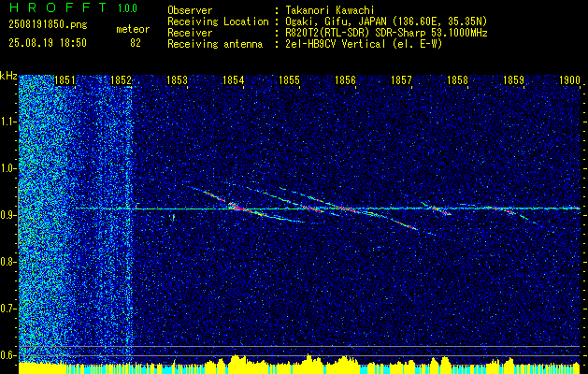Click the 1852 time marker
This screenshot has height=374, width=588.
point(122,79)
